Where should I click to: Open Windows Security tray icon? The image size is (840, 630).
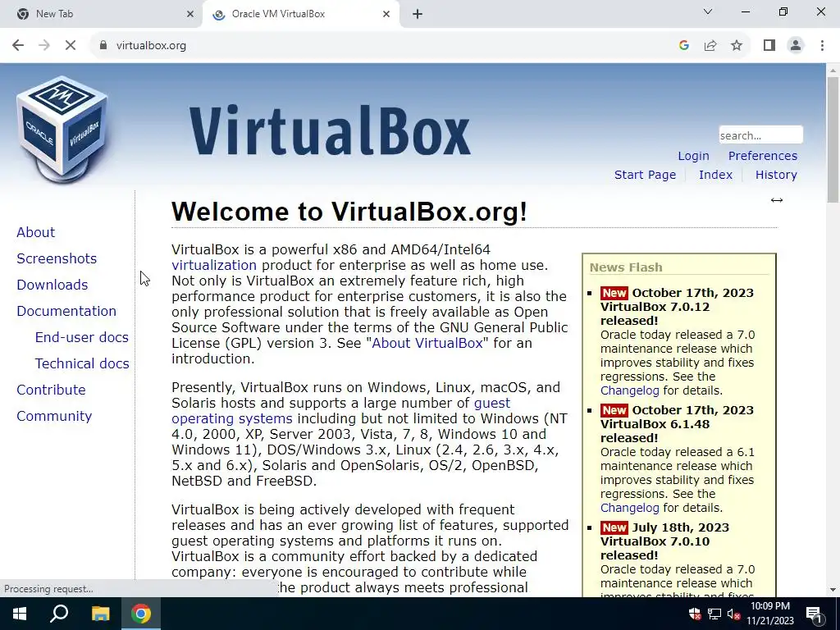click(695, 614)
